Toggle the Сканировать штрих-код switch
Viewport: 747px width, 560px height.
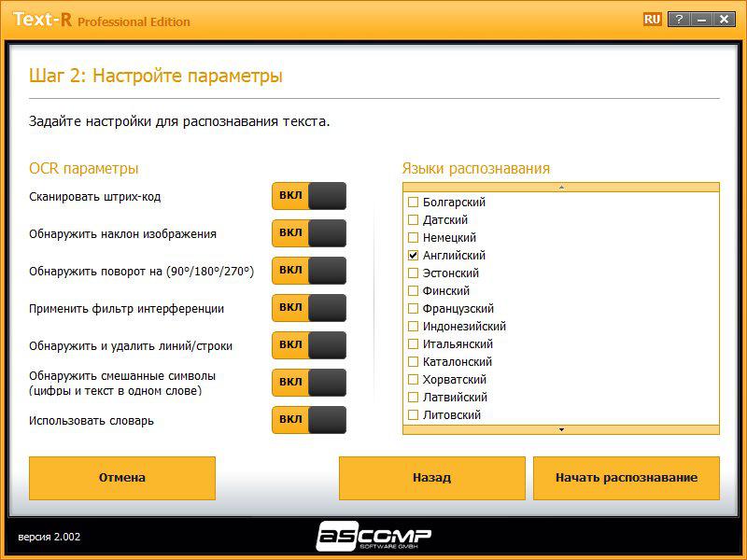pos(309,196)
